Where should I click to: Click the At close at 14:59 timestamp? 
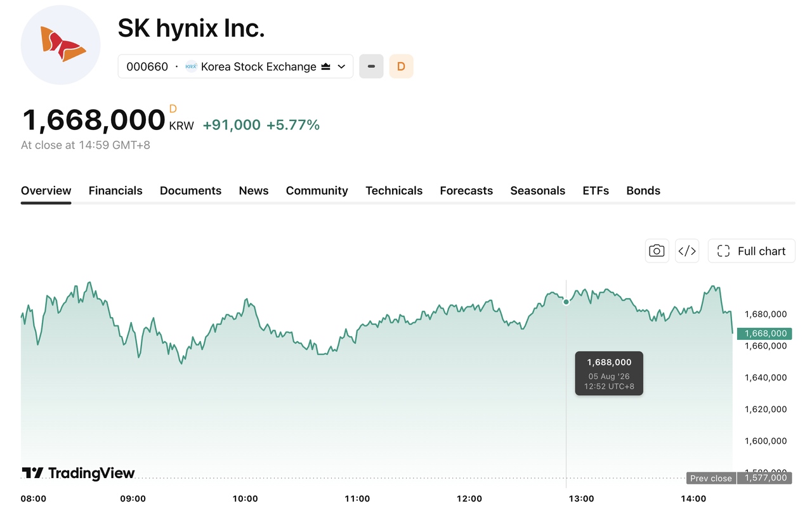click(x=86, y=145)
